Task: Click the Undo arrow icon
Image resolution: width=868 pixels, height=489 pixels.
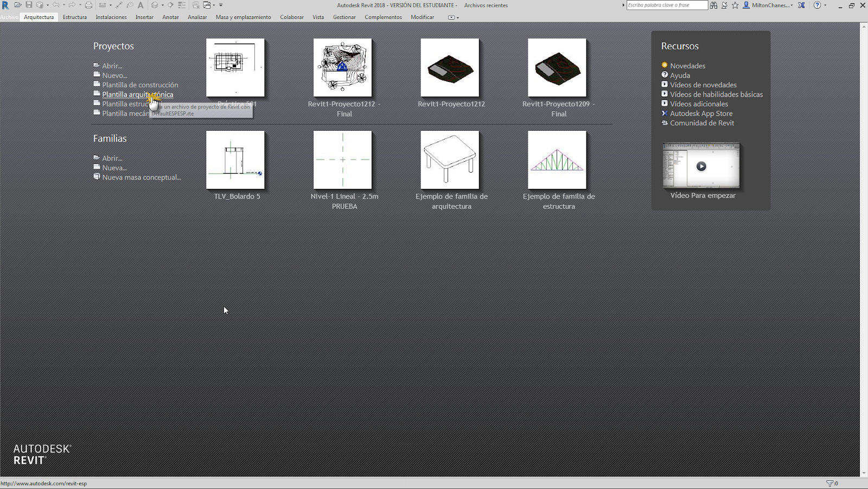Action: click(x=56, y=5)
